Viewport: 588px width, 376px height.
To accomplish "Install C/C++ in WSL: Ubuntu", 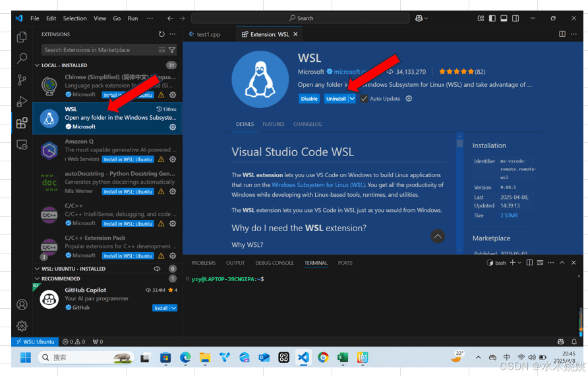I will click(x=128, y=224).
